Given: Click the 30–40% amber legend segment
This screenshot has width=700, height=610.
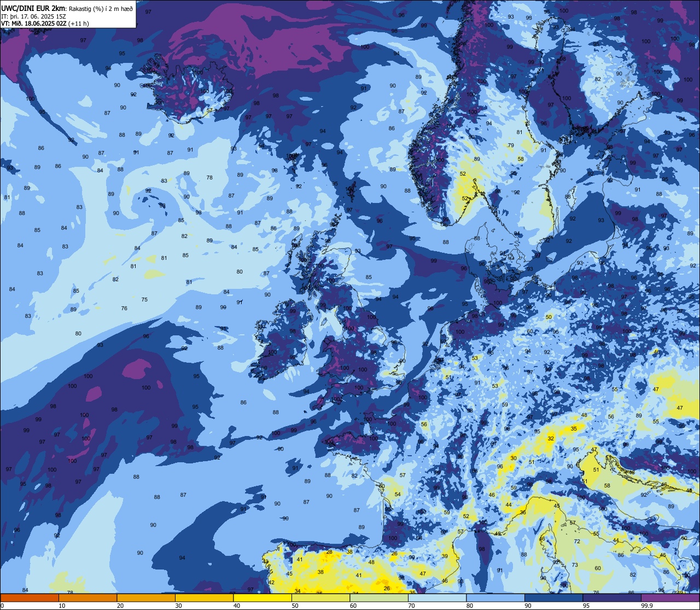Looking at the screenshot, I should coord(204,598).
